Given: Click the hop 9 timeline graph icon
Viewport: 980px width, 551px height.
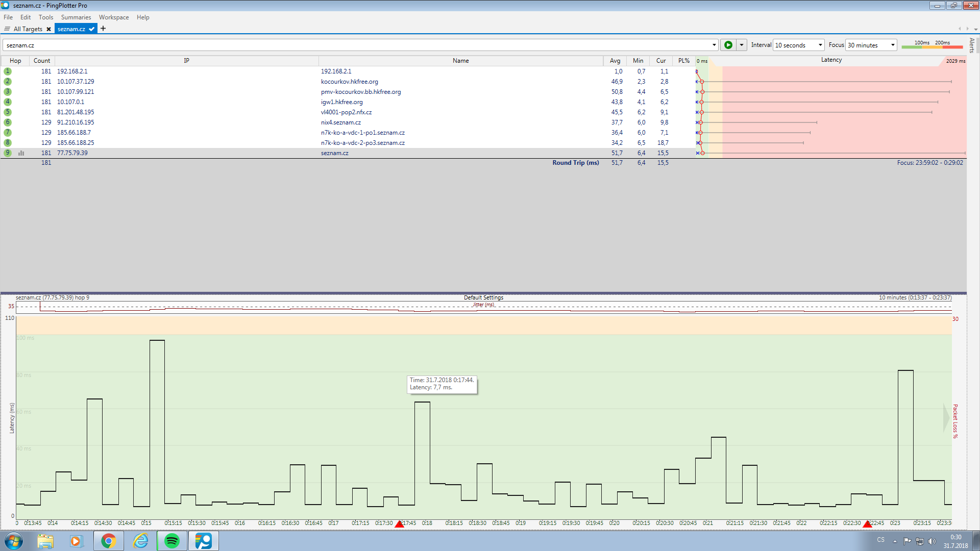Looking at the screenshot, I should [x=21, y=153].
